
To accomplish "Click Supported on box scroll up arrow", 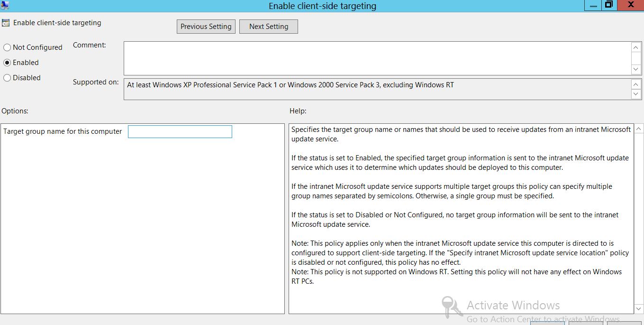I will coord(636,84).
